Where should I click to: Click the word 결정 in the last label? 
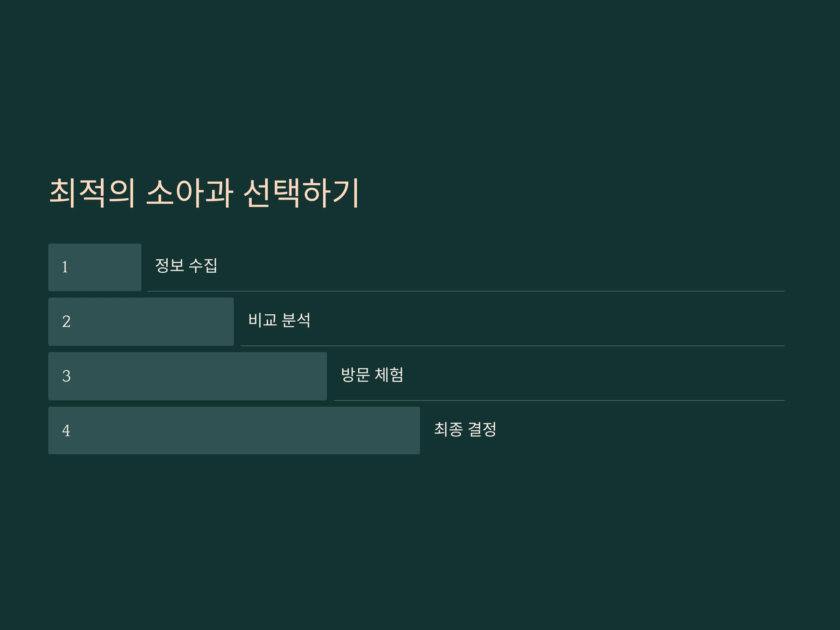point(482,429)
